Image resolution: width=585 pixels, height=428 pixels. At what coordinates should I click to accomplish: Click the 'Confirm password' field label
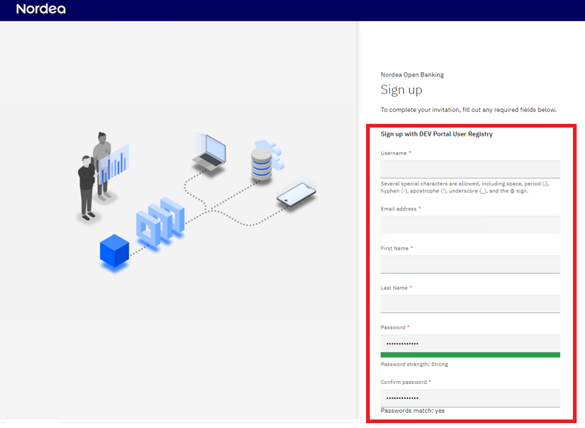coord(404,382)
